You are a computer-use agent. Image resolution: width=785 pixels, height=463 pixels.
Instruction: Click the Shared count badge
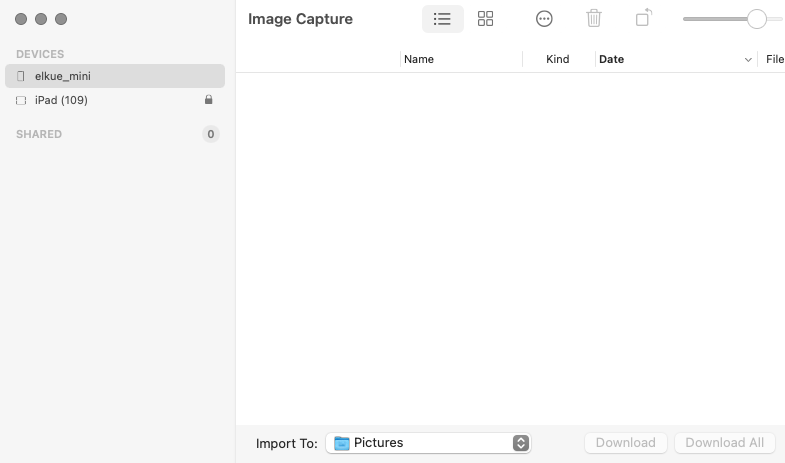click(x=210, y=134)
